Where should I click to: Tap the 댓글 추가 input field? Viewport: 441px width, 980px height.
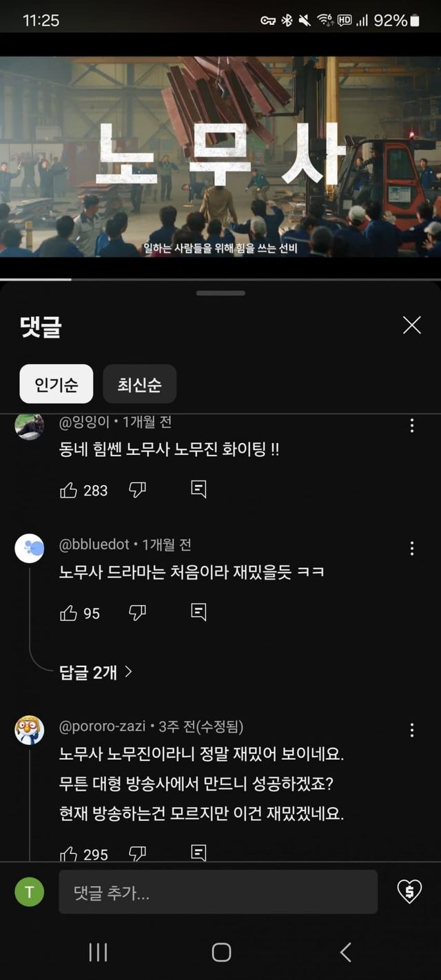pyautogui.click(x=218, y=894)
